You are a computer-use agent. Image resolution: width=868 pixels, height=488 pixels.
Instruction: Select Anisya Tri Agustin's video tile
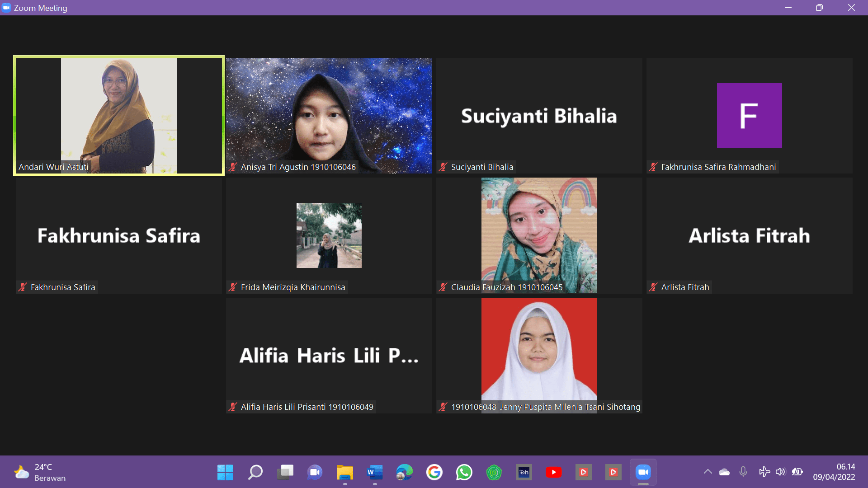(329, 116)
